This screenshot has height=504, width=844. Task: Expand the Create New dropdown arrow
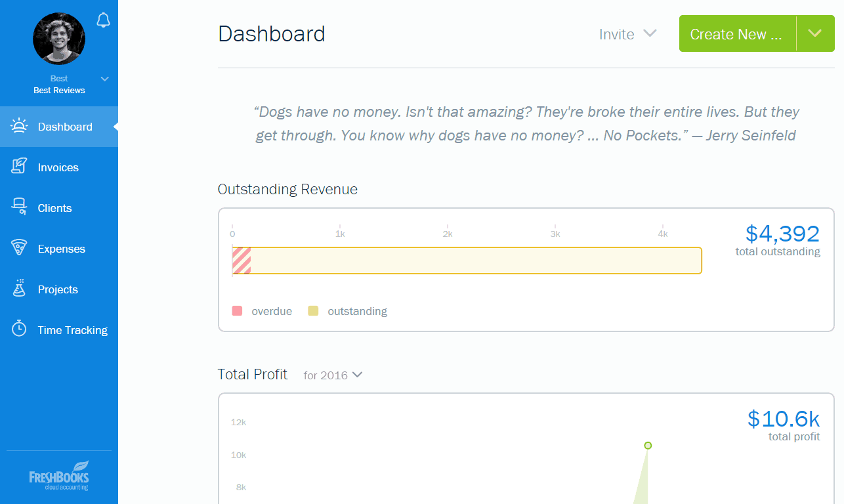(815, 33)
